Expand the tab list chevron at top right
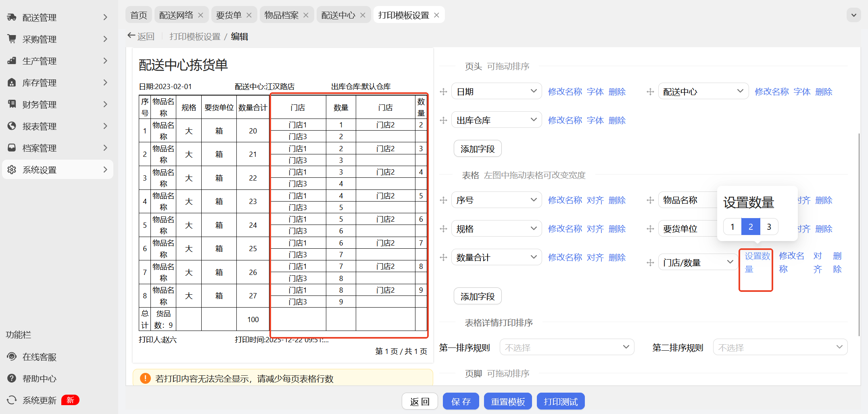The width and height of the screenshot is (868, 414). point(853,15)
